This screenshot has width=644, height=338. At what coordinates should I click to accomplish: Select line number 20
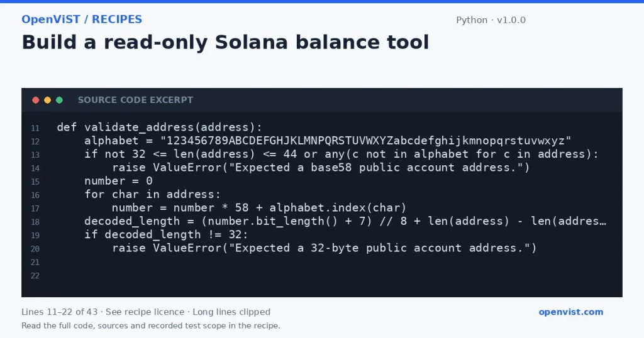click(35, 249)
